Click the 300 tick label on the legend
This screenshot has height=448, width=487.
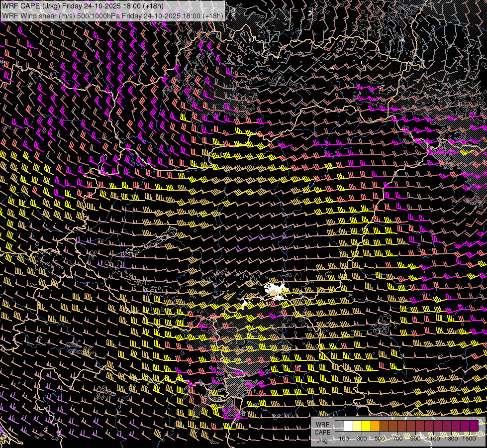362,439
